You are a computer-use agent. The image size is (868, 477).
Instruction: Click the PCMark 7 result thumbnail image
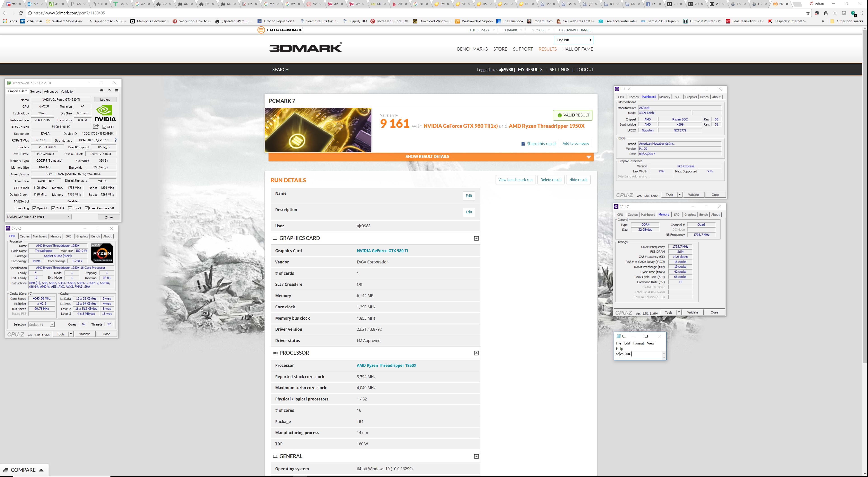(x=318, y=130)
